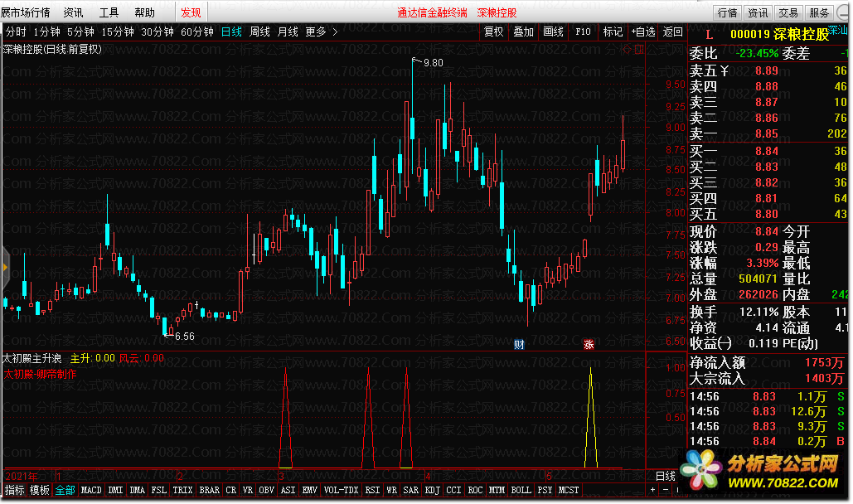The height and width of the screenshot is (504, 853).
Task: Switch to the MCST indicator
Action: [x=569, y=490]
